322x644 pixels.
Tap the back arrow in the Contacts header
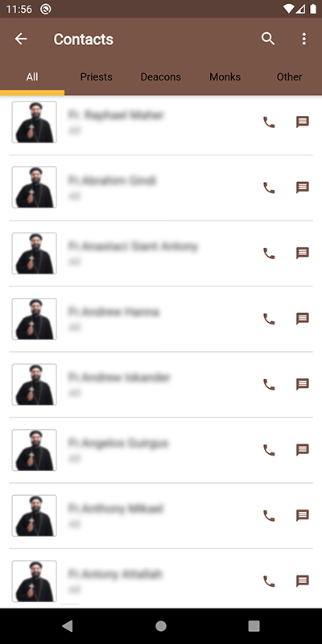pos(21,39)
